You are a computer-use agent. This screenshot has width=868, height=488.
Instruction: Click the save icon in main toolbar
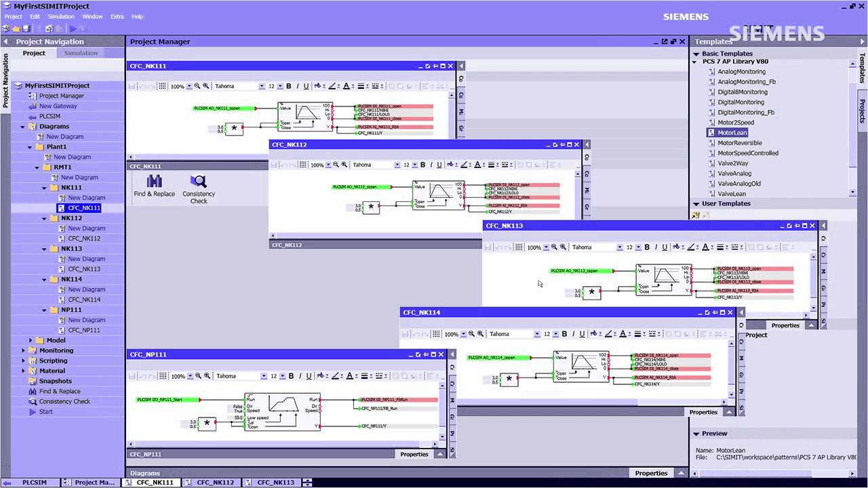[26, 28]
